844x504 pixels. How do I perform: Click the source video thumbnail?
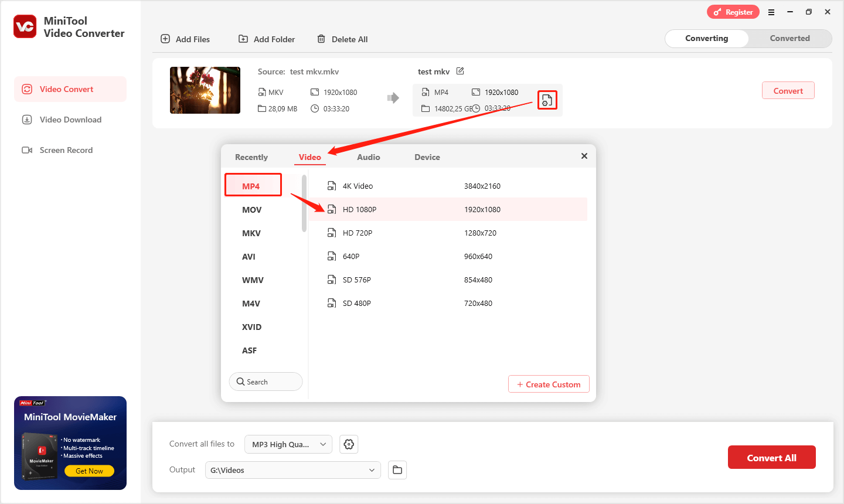[205, 90]
